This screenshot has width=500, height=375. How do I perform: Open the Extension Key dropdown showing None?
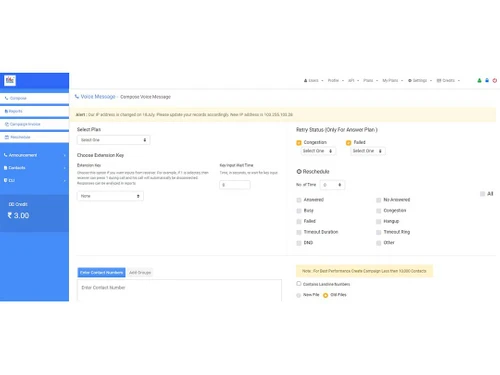(x=110, y=196)
